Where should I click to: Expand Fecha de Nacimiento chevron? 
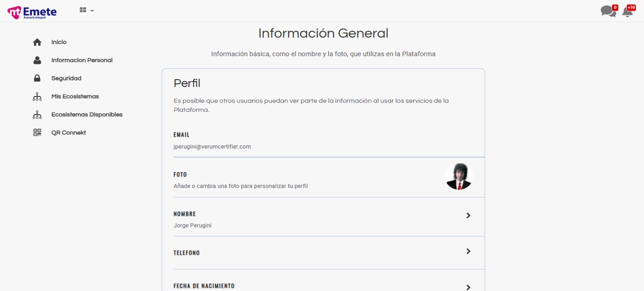click(468, 287)
